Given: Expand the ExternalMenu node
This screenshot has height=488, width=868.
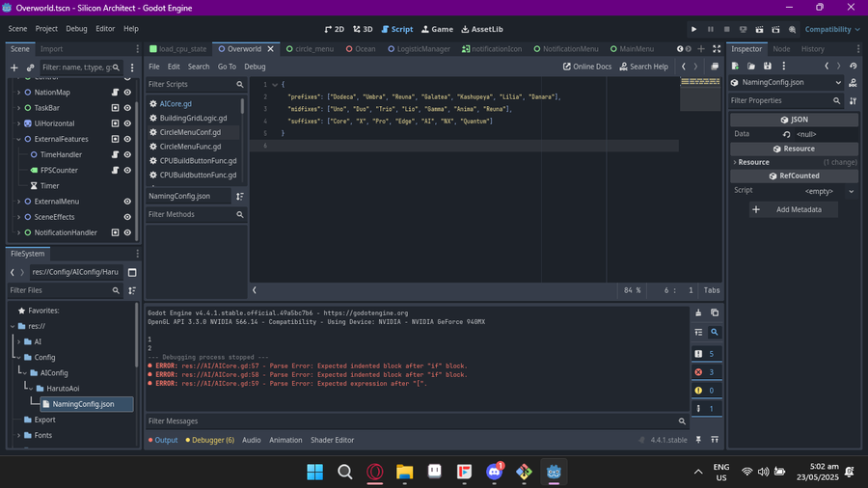Looking at the screenshot, I should 19,202.
